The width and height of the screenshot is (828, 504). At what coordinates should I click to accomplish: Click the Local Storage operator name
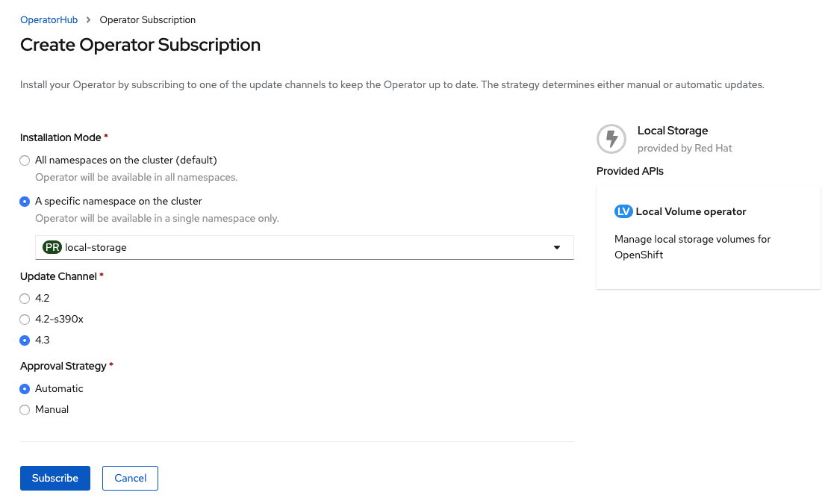[672, 131]
